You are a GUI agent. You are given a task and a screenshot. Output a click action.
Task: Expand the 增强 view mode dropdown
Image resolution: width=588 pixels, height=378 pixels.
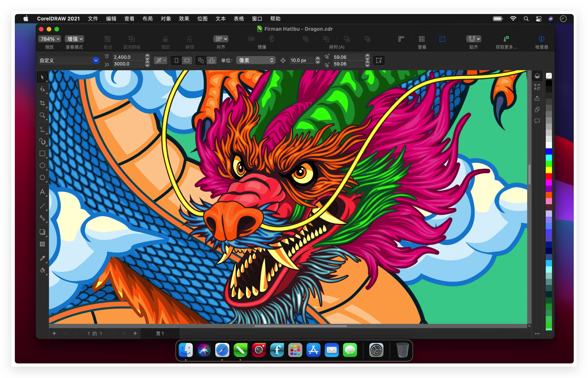(74, 39)
